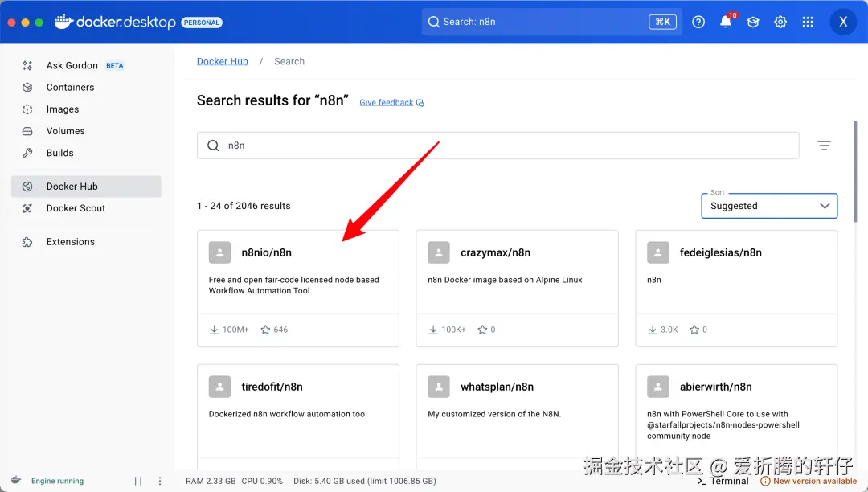
Task: Click the tiredofit/n8n publisher avatar
Action: tap(219, 387)
